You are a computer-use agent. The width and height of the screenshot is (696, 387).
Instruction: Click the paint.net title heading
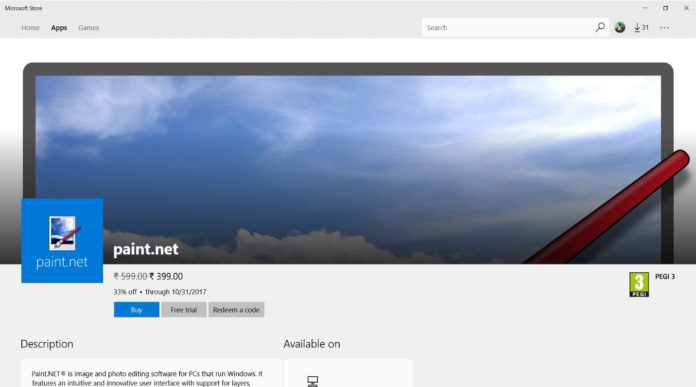click(x=146, y=249)
